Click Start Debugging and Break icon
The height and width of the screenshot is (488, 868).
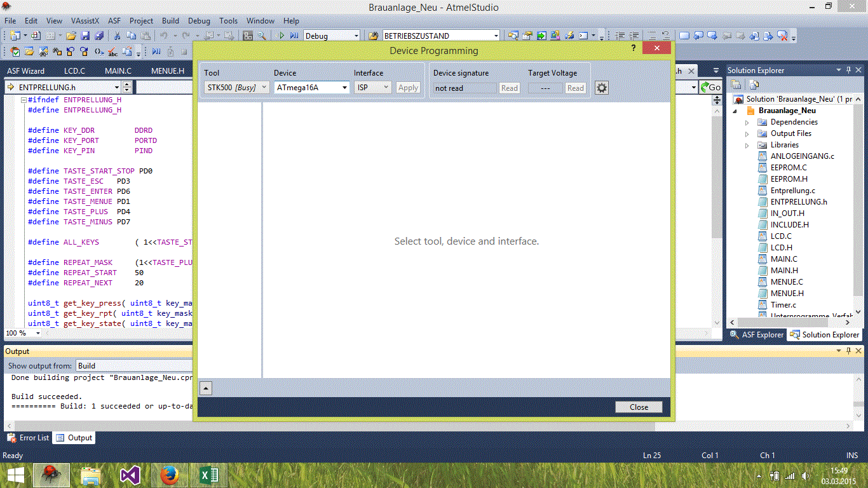(x=294, y=36)
